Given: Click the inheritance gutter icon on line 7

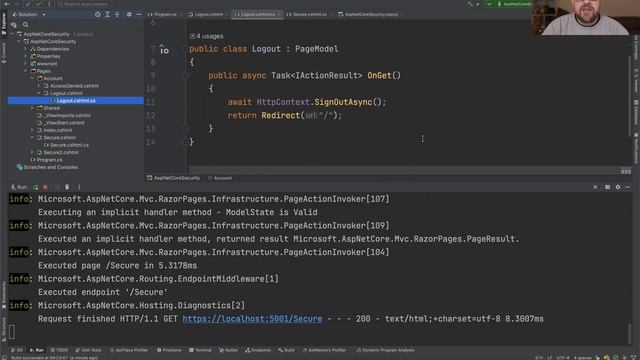Looking at the screenshot, I should (164, 50).
